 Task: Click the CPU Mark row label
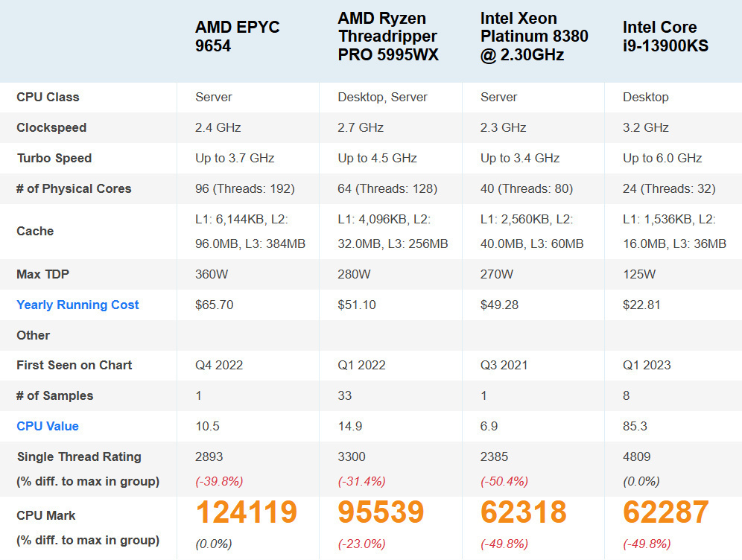(x=46, y=515)
